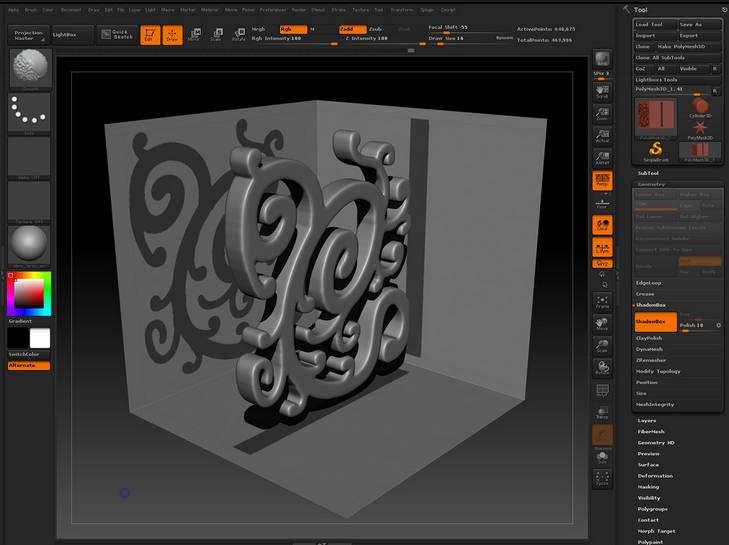Click the Mrgb button
729x545 pixels.
tap(258, 29)
